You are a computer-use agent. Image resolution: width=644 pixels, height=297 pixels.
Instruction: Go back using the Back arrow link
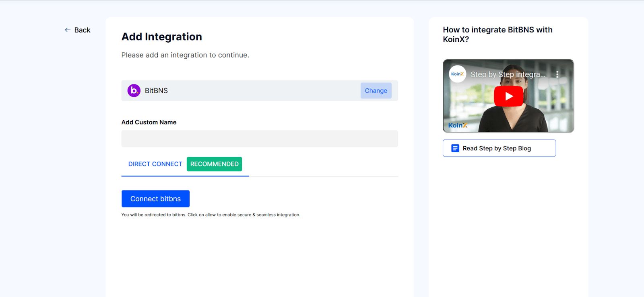coord(78,30)
